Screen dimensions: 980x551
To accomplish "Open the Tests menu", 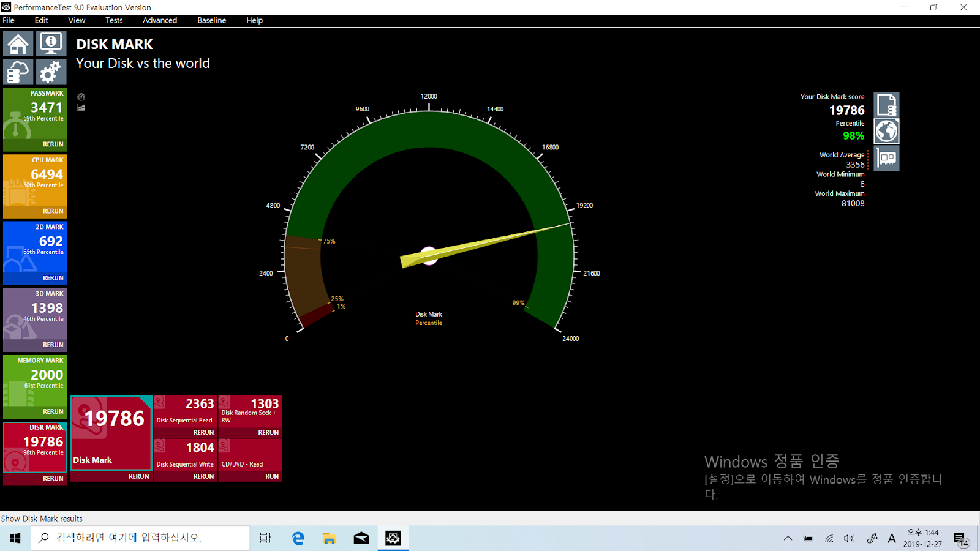I will pos(114,20).
